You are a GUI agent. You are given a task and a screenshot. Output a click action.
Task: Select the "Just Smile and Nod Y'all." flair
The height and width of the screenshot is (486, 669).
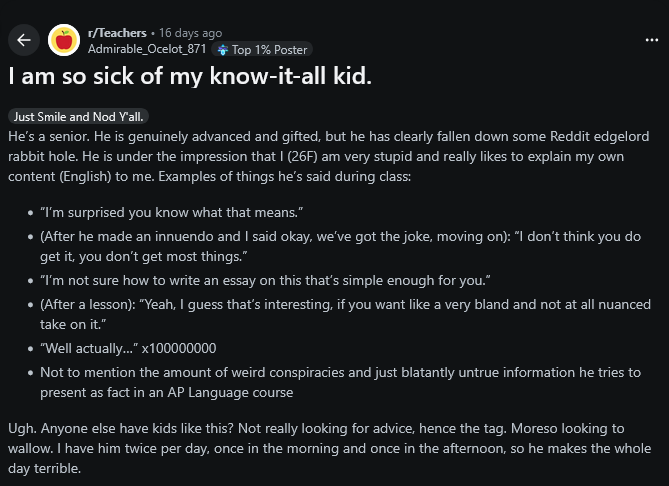tap(77, 116)
